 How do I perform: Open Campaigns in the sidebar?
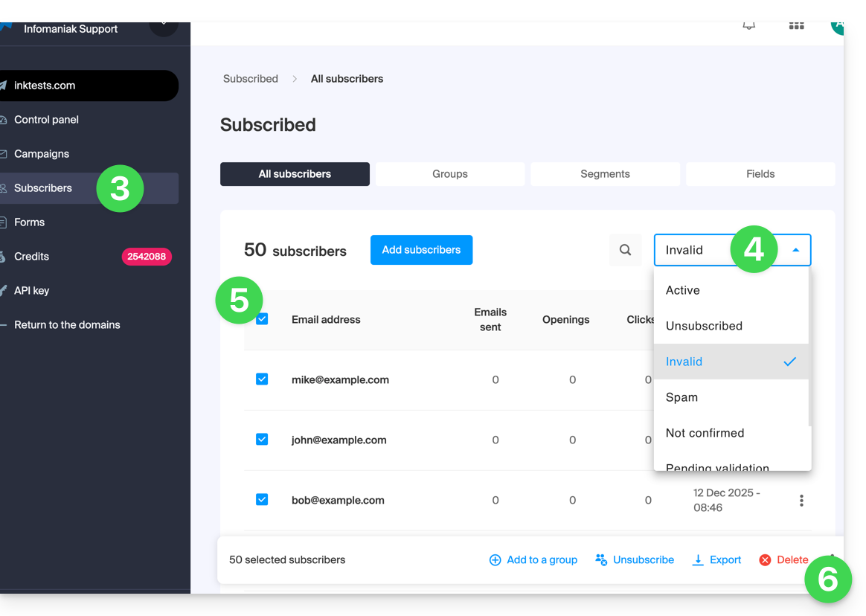pyautogui.click(x=42, y=154)
